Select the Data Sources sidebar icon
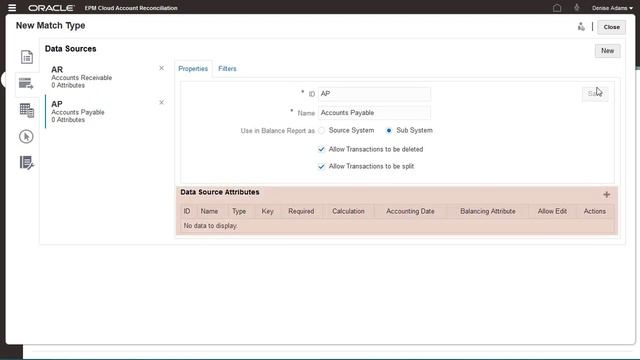 26,83
